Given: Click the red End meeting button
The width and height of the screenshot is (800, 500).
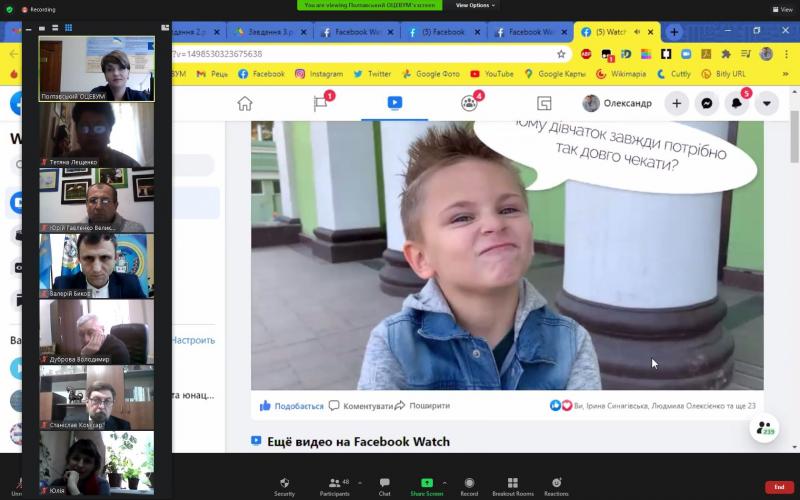Looking at the screenshot, I should [x=779, y=487].
